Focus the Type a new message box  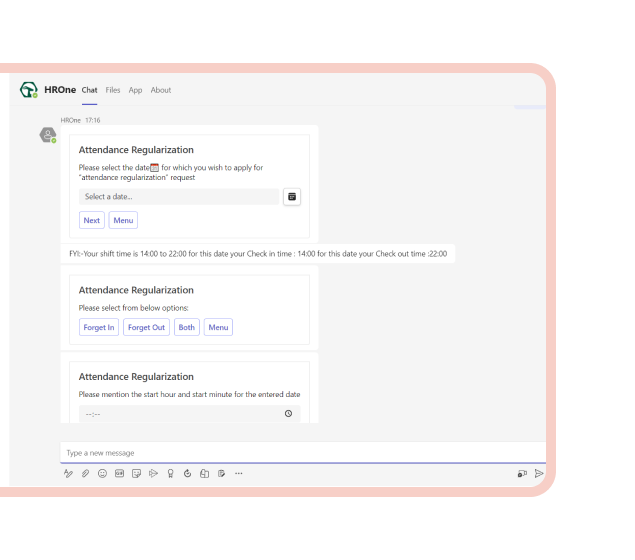[x=300, y=453]
